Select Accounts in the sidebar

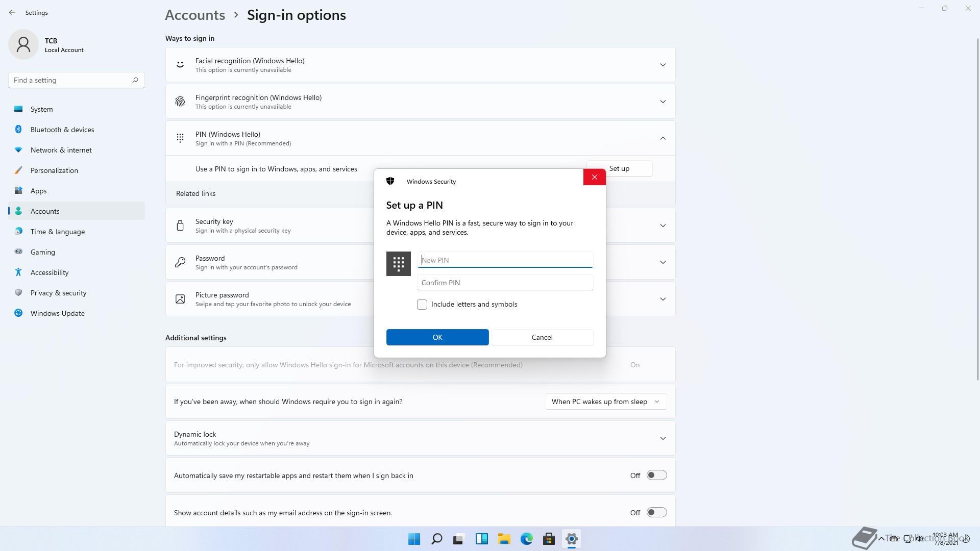[x=77, y=211]
